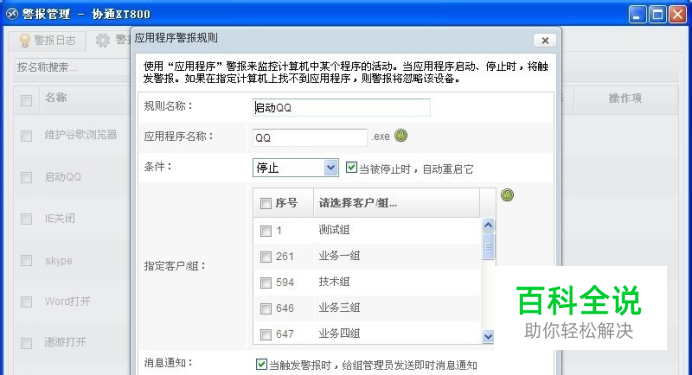Image resolution: width=692 pixels, height=375 pixels.
Task: Click Word打开 rule name
Action: click(x=68, y=301)
